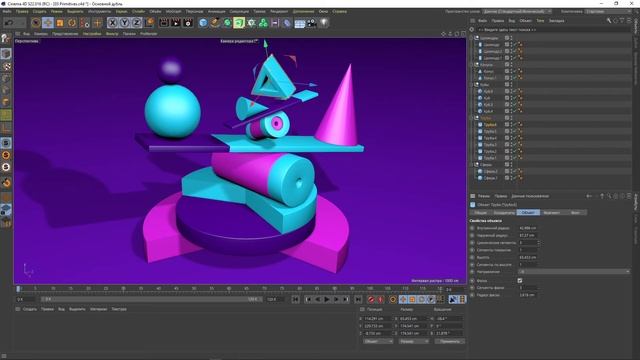The image size is (640, 360).
Task: Click search icon in Object Manager header
Action: click(x=609, y=20)
